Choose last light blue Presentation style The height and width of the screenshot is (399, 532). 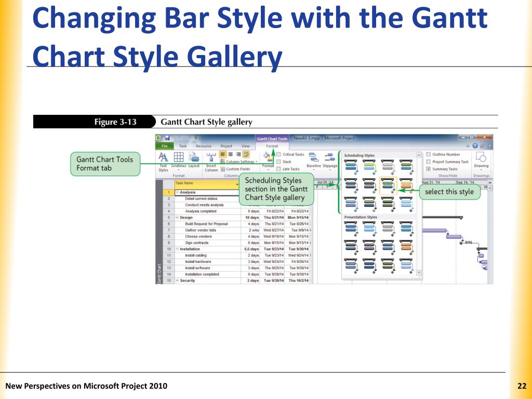pyautogui.click(x=406, y=266)
